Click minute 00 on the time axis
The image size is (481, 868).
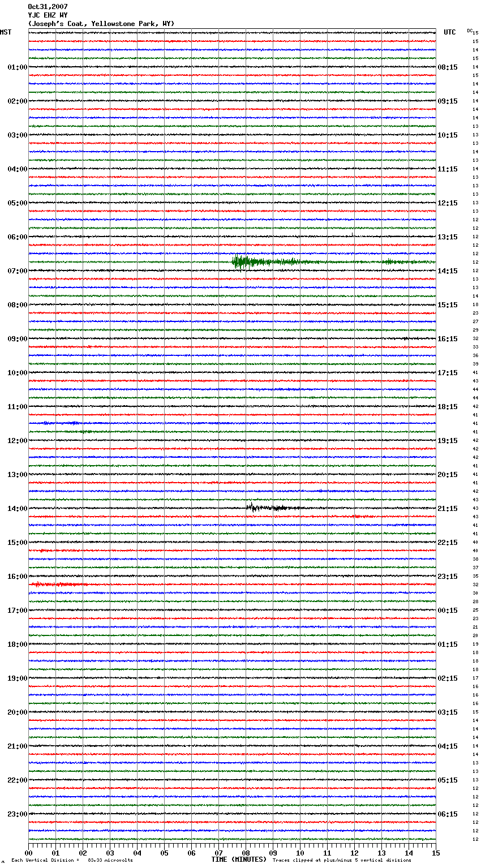[x=28, y=853]
